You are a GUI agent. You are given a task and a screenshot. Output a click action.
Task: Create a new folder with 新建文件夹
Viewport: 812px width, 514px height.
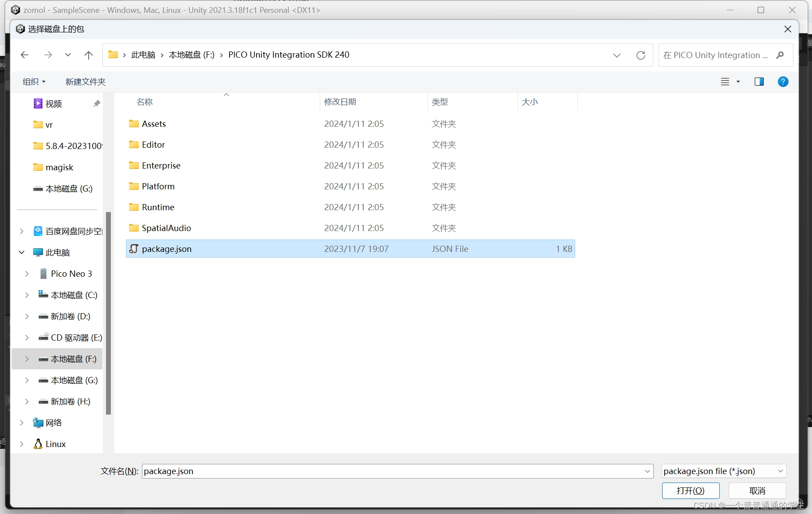[86, 82]
